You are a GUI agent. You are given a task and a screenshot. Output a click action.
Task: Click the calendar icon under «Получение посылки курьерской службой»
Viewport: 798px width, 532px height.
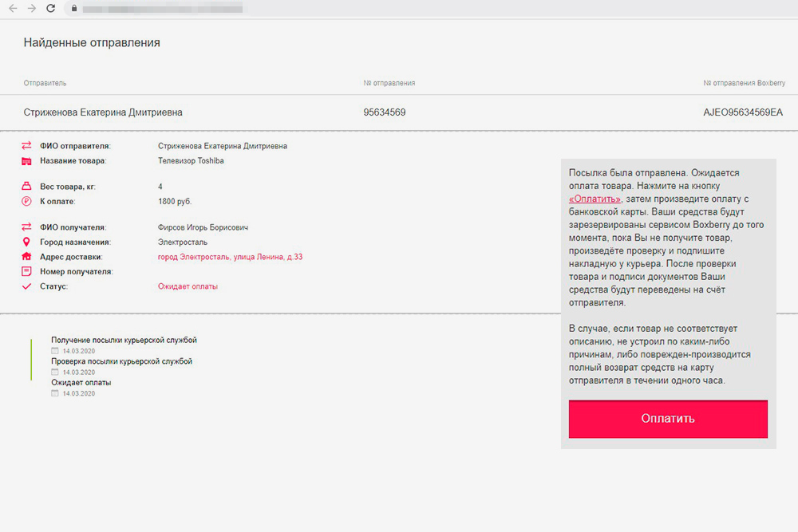(x=55, y=351)
